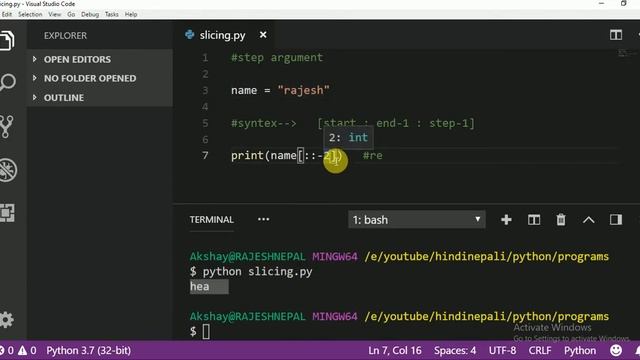Open the Tasks menu
Viewport: 640px width, 360px height.
point(111,14)
